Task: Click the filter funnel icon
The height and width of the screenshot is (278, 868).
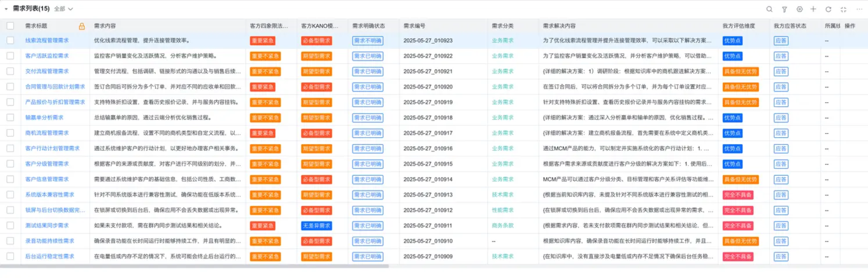Action: (x=784, y=10)
